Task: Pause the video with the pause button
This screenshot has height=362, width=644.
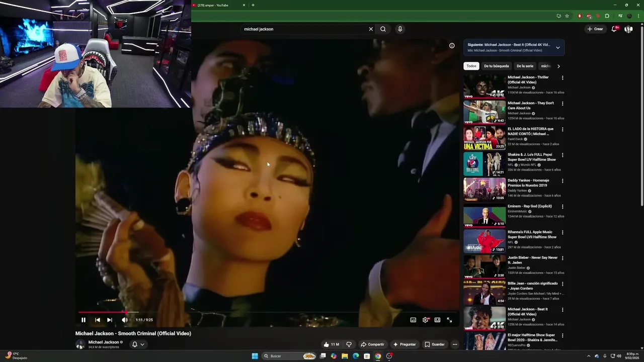Action: click(84, 320)
